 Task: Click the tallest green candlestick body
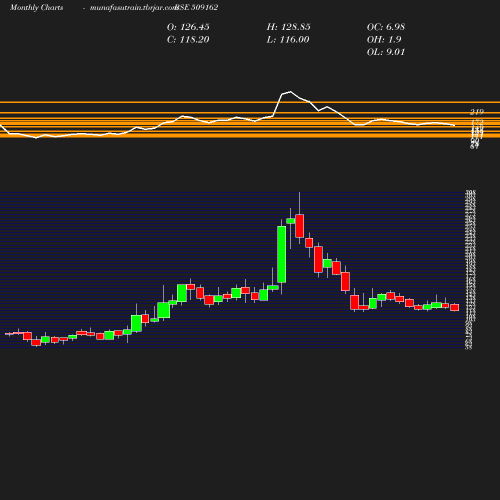point(282,254)
